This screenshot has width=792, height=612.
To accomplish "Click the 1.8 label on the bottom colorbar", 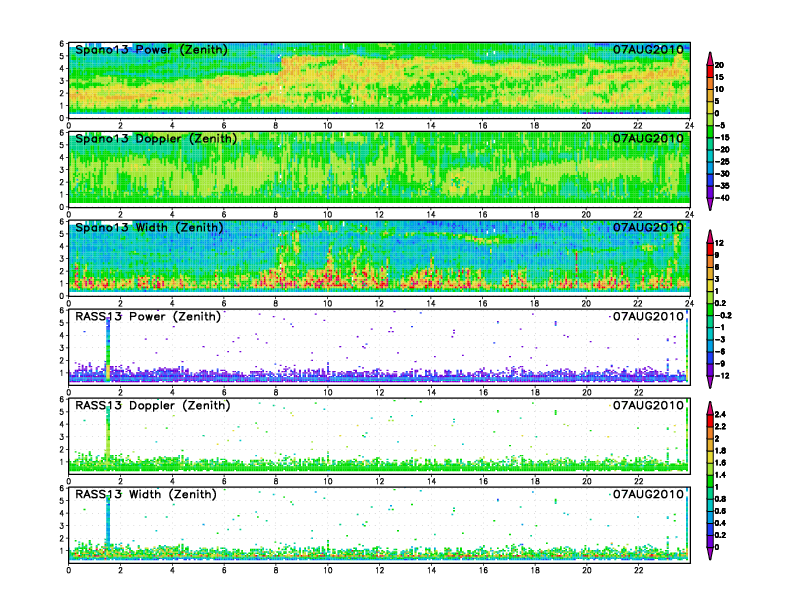I will (720, 450).
